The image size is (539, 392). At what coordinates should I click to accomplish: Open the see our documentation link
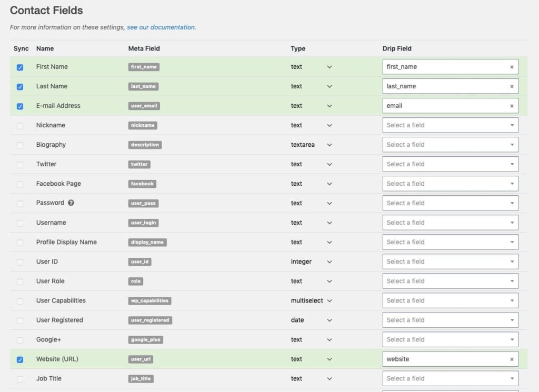[x=161, y=27]
